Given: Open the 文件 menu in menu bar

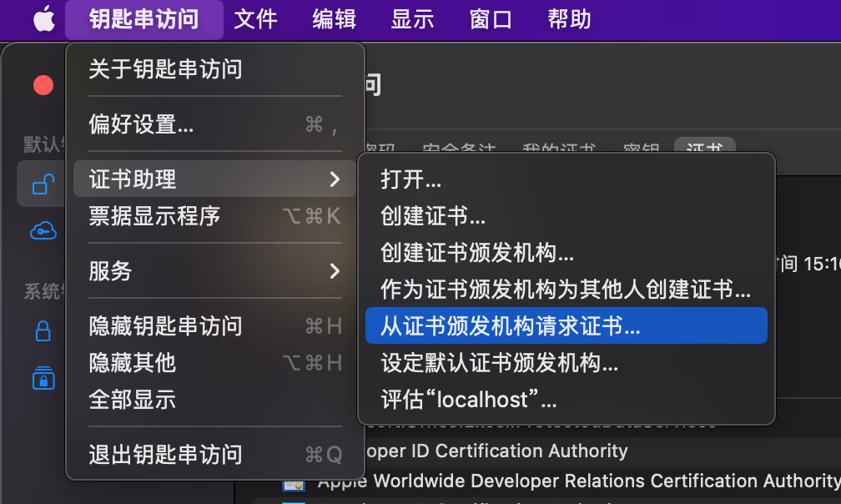Looking at the screenshot, I should (255, 19).
